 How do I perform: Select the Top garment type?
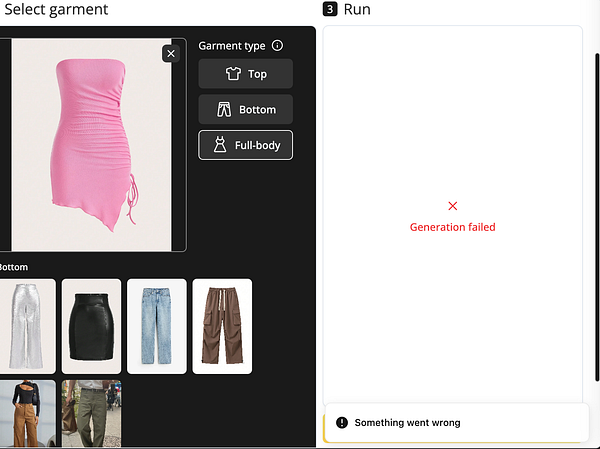pyautogui.click(x=246, y=73)
